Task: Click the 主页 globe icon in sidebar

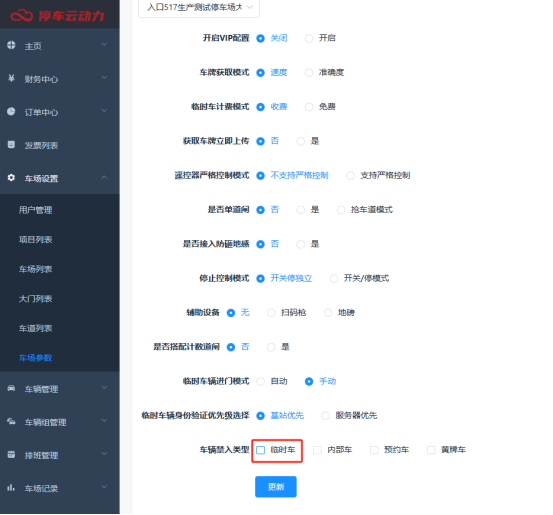Action: (11, 45)
